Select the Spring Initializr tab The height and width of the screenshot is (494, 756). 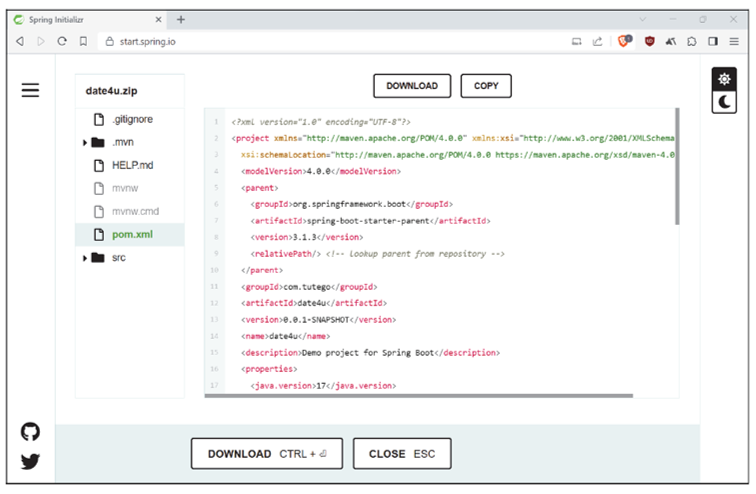87,19
